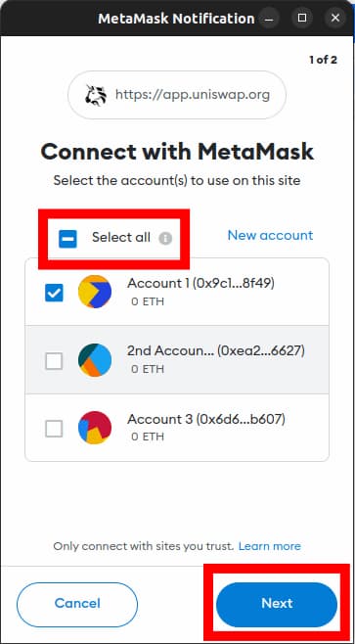This screenshot has height=644, width=355.
Task: Click the app.uniswap.org site URL pill
Action: pos(177,95)
